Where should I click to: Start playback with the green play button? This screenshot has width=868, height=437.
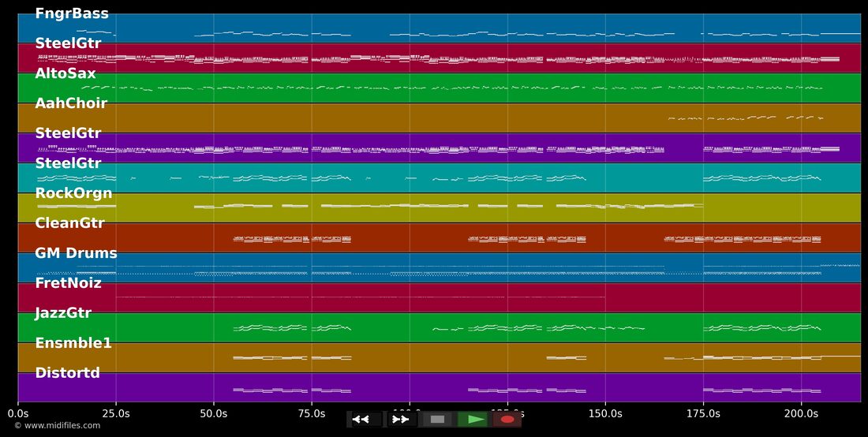(473, 420)
